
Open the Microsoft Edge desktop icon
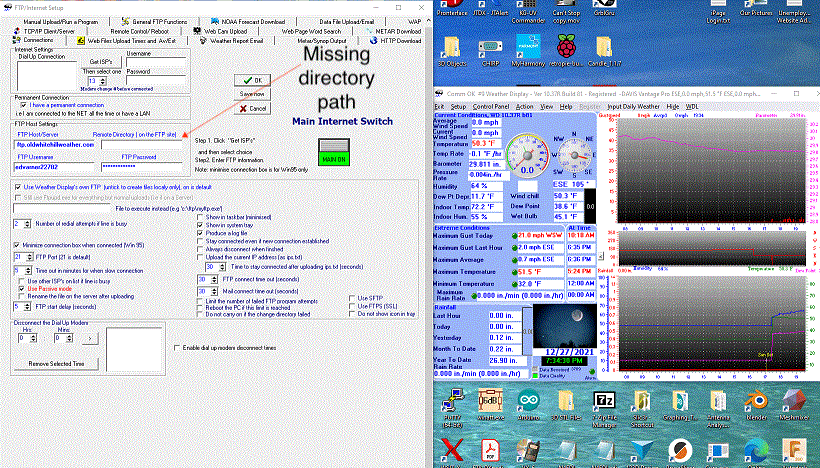click(756, 451)
